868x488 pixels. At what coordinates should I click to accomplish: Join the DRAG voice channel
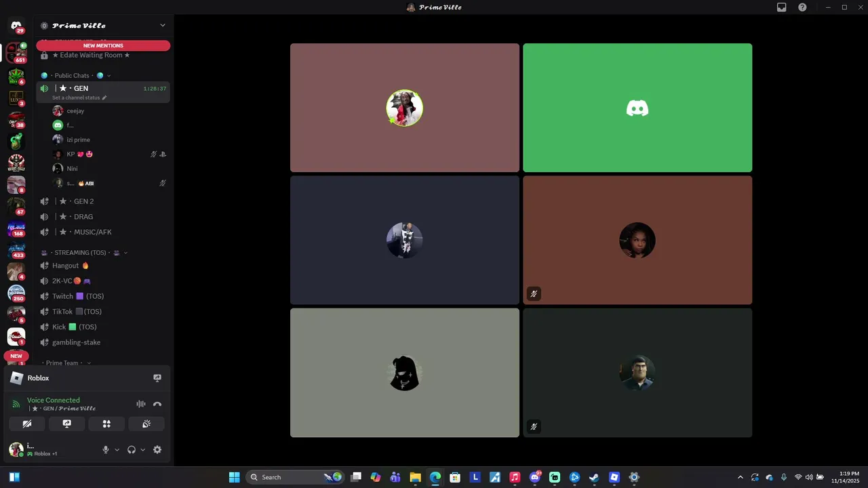(103, 217)
